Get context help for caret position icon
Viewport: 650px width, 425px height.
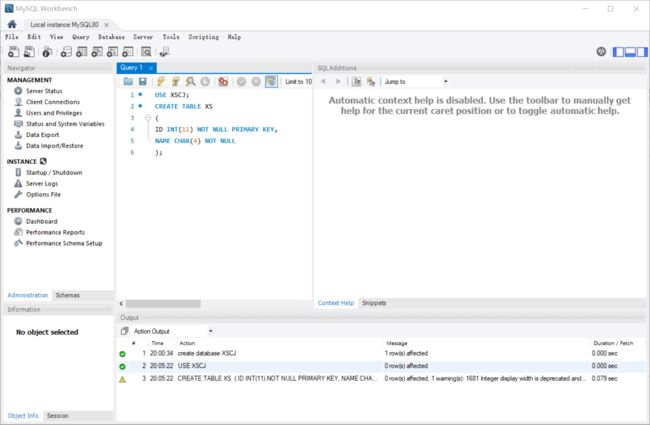click(x=356, y=82)
